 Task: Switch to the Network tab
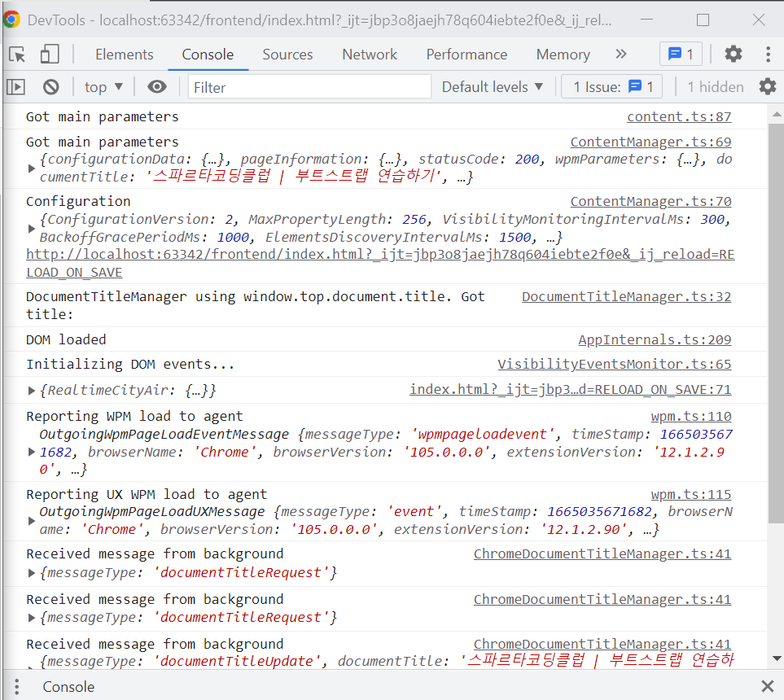[x=370, y=55]
